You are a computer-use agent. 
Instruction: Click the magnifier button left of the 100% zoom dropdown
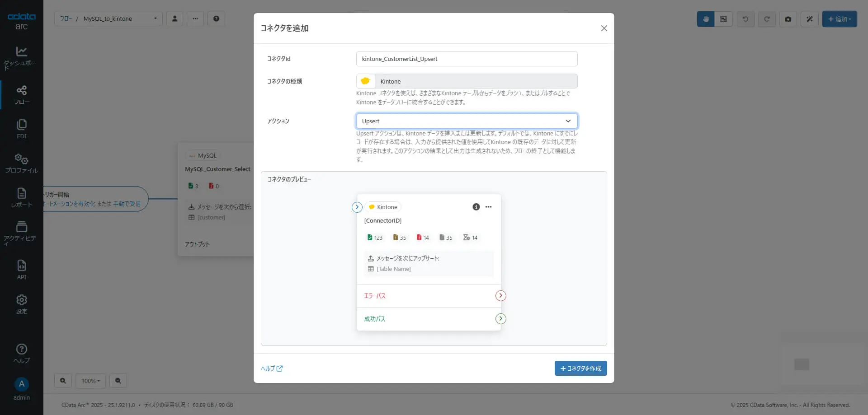coord(63,381)
